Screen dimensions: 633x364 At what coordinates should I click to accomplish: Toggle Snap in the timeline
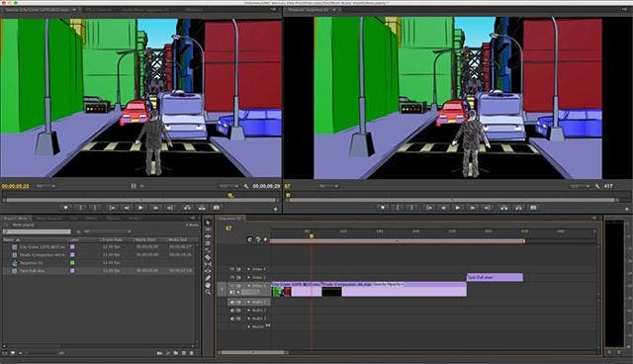click(250, 239)
